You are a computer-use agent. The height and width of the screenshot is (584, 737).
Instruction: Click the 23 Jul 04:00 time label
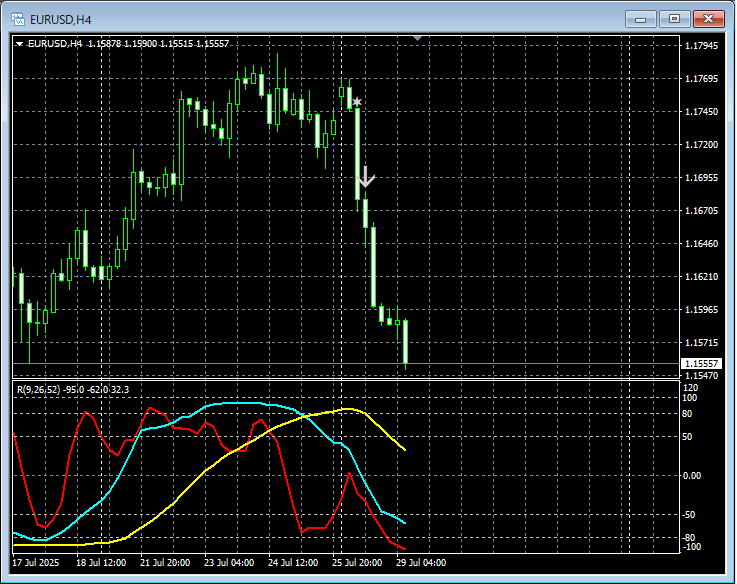point(227,562)
